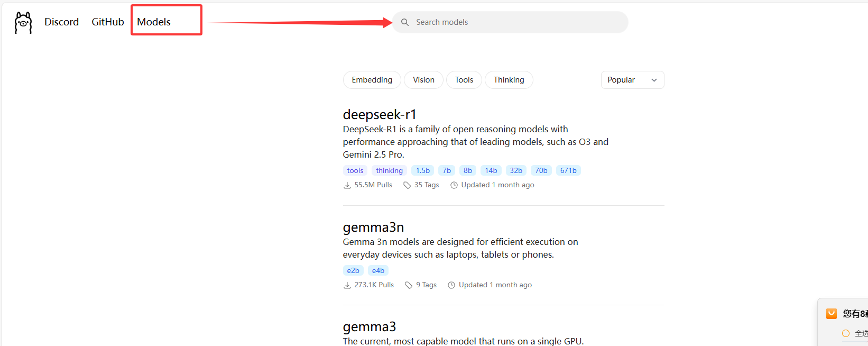The height and width of the screenshot is (346, 868).
Task: Click the orange notification popup icon
Action: pyautogui.click(x=832, y=314)
